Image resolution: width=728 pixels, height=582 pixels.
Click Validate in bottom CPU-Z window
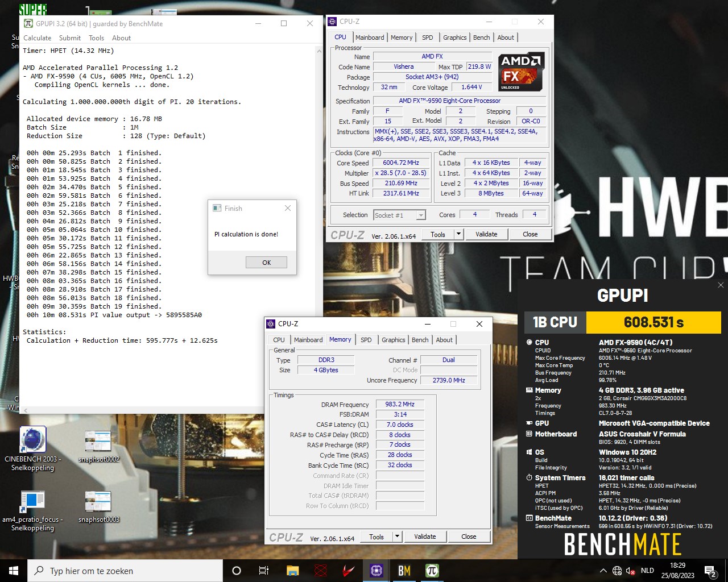click(x=425, y=537)
